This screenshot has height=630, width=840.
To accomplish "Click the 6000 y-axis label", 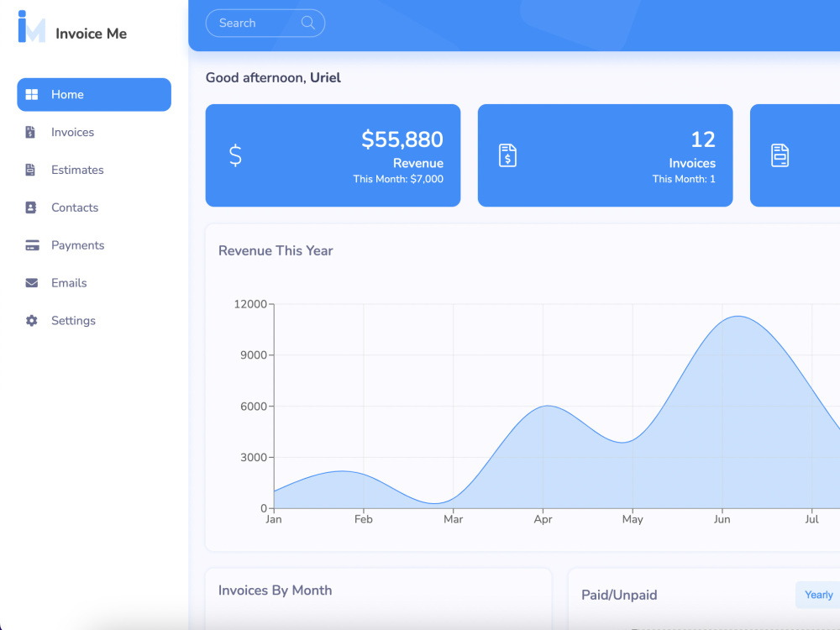I will 254,406.
